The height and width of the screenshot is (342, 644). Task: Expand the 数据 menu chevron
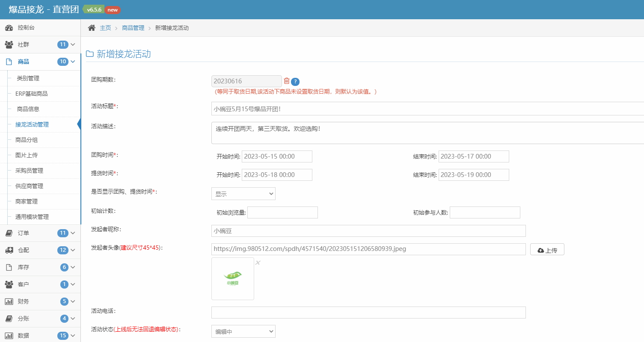point(73,336)
